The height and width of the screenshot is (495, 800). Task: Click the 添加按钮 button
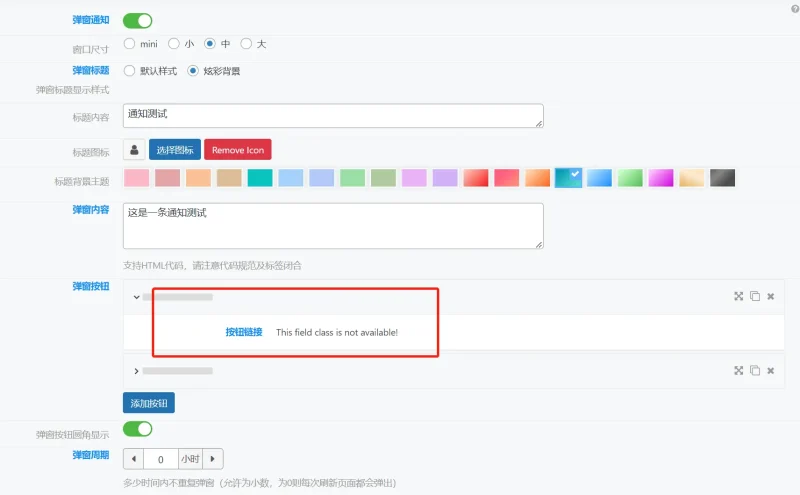pyautogui.click(x=149, y=403)
